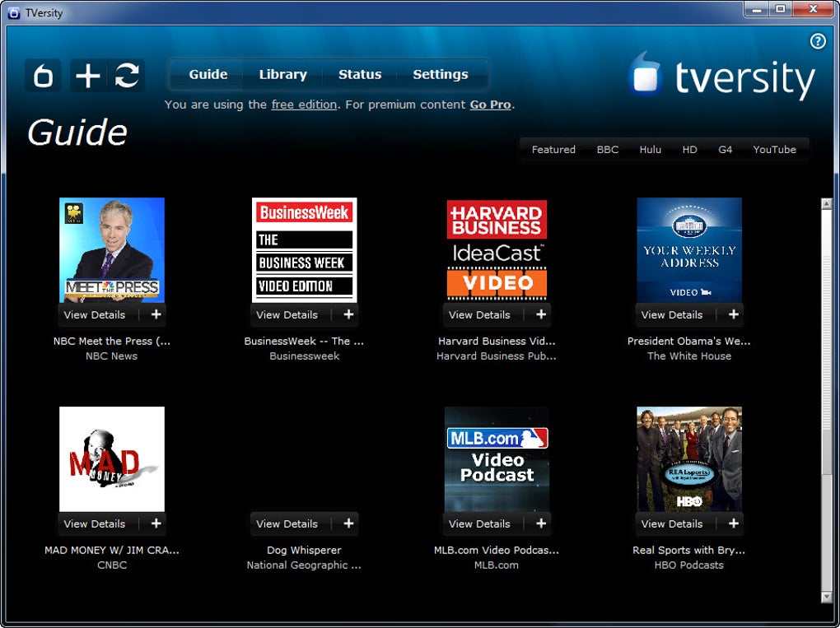View Details for President Obama's Weekly Address
The image size is (840, 628).
click(672, 314)
